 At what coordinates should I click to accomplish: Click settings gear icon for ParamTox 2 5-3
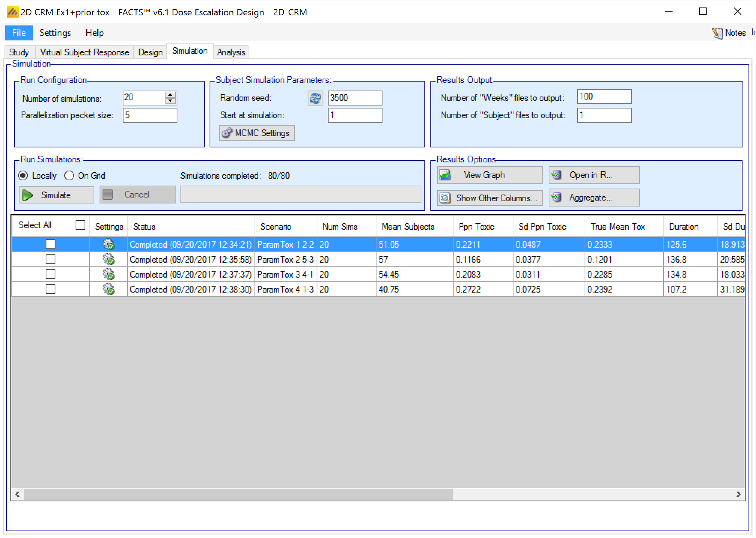click(109, 259)
